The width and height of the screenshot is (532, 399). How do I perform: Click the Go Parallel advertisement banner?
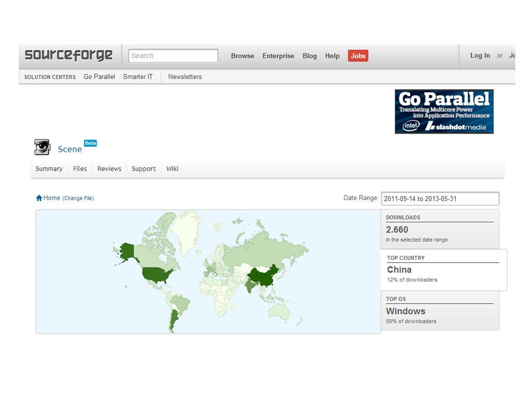pyautogui.click(x=444, y=111)
